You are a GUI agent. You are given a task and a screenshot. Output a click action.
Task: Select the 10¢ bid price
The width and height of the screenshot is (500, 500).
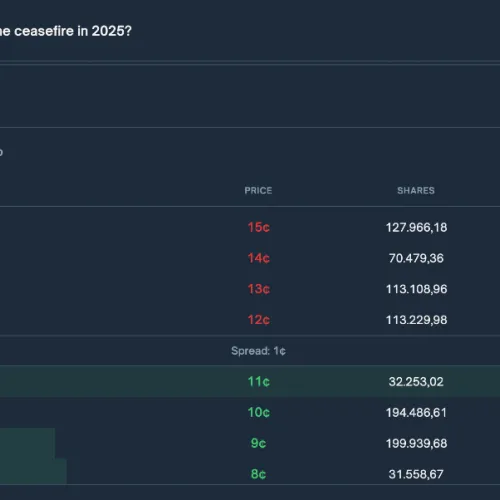pyautogui.click(x=258, y=412)
